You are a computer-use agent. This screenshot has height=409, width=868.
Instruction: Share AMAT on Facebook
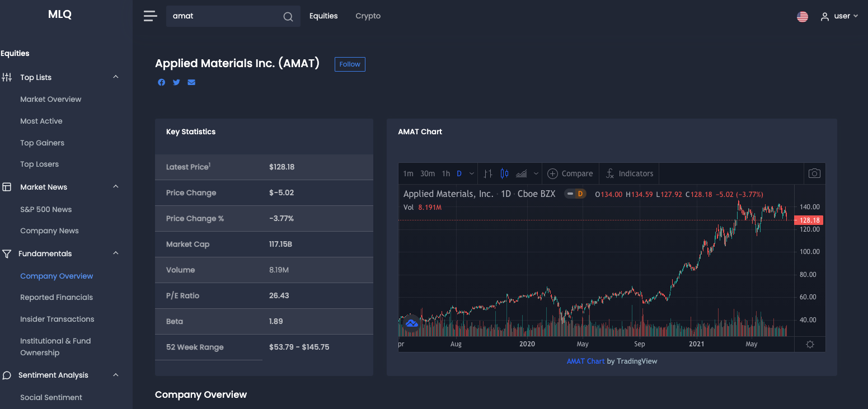[x=161, y=82]
